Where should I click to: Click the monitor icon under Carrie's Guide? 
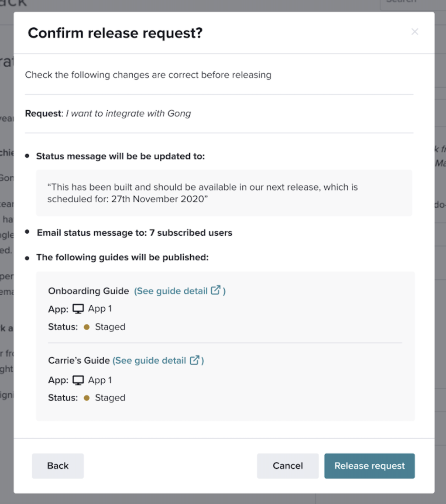[78, 380]
